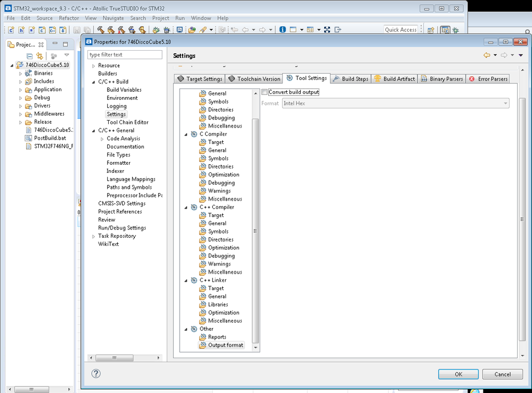The width and height of the screenshot is (532, 393).
Task: Click the Includes folder icon
Action: 28,82
